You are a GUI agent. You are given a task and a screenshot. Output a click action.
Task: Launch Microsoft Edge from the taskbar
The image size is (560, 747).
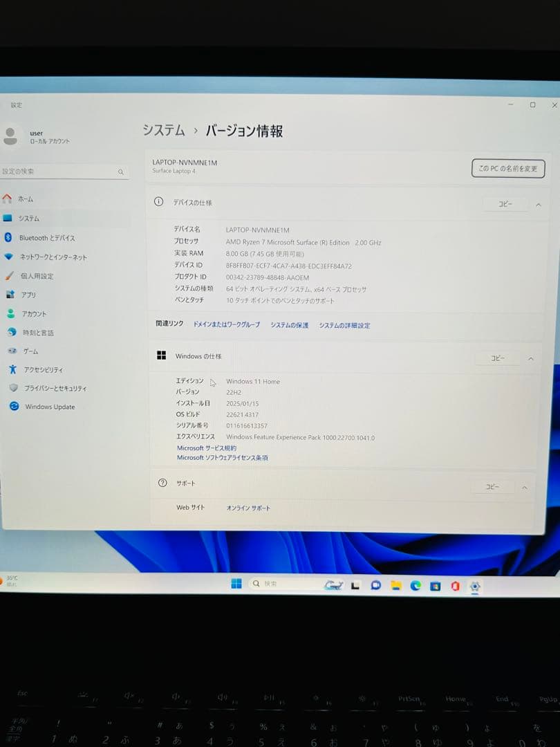415,585
